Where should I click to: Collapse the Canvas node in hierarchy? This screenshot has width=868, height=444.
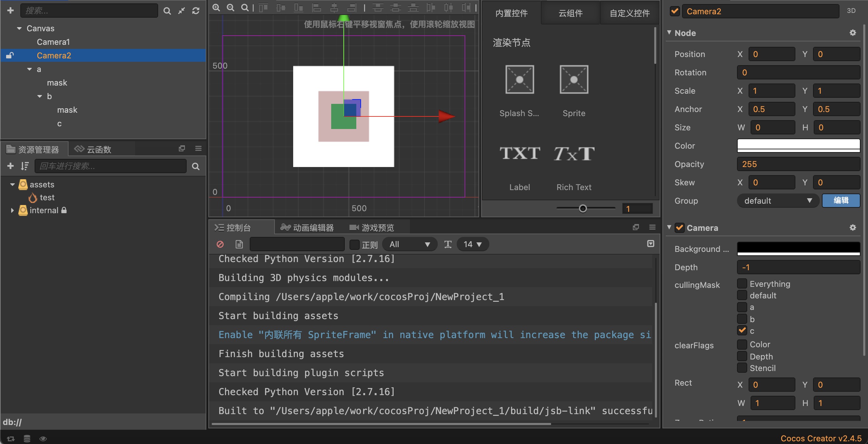19,28
